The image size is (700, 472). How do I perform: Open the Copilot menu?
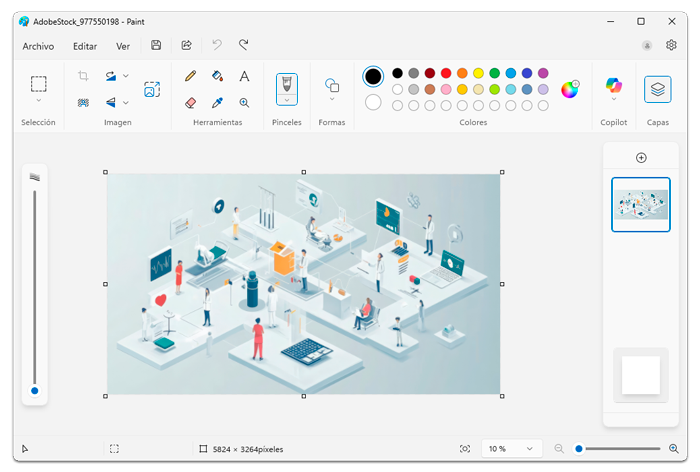[613, 84]
